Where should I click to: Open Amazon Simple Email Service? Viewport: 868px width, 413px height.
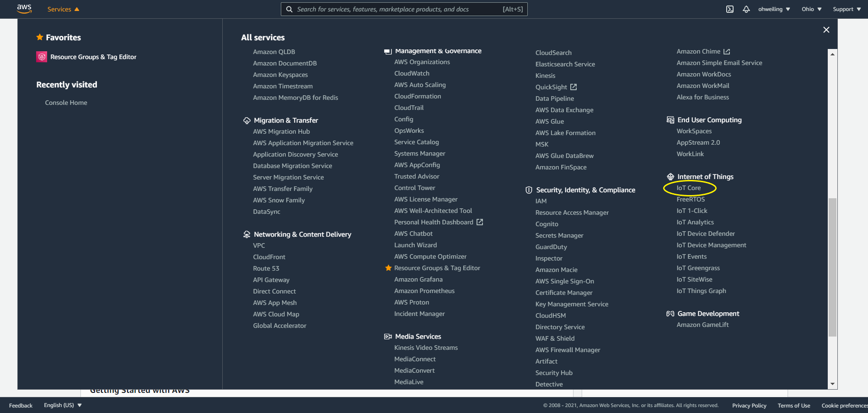pos(719,63)
